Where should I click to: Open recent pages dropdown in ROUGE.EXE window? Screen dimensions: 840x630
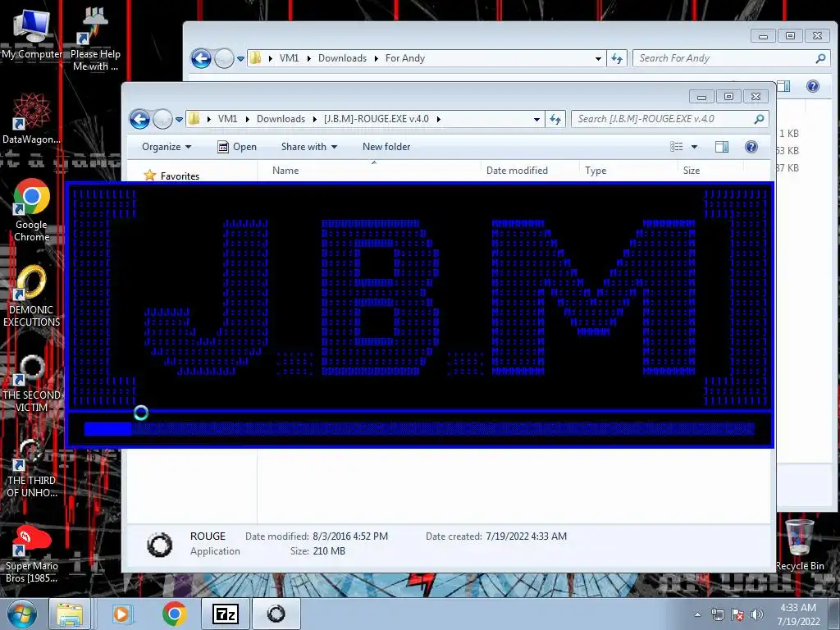coord(179,120)
